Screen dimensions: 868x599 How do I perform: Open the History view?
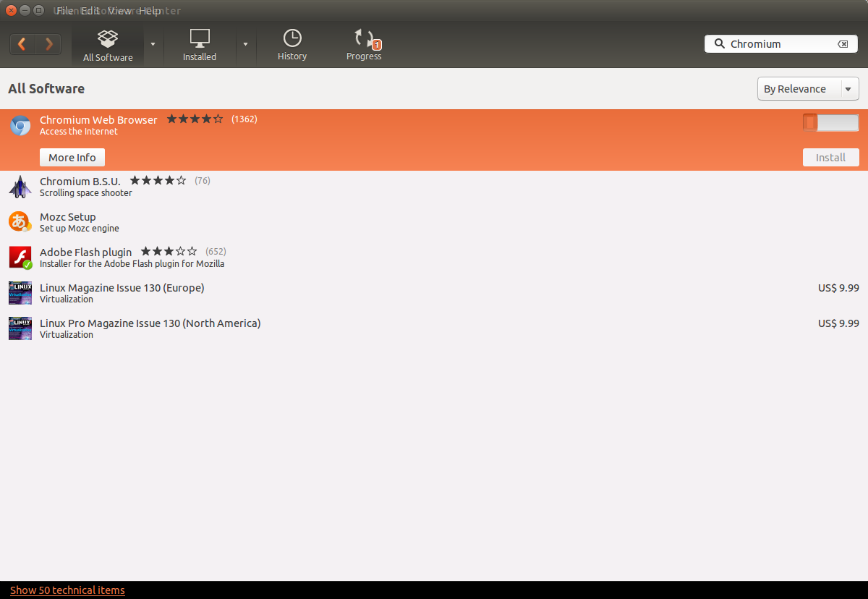pyautogui.click(x=292, y=46)
